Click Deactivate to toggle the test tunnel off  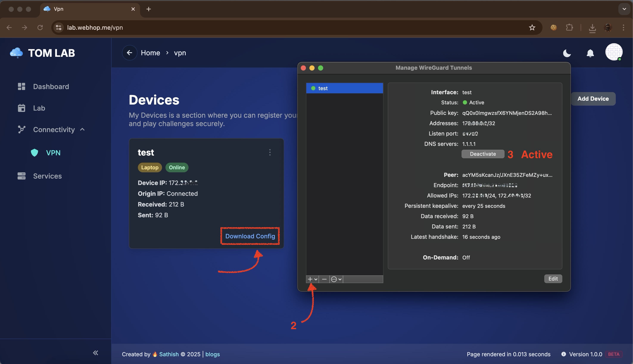[483, 154]
